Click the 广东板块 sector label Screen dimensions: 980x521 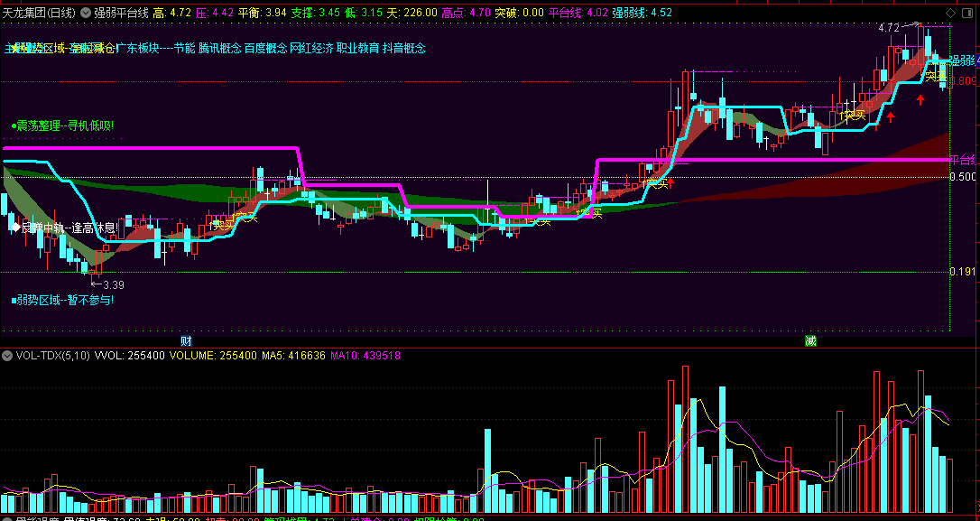(x=139, y=48)
